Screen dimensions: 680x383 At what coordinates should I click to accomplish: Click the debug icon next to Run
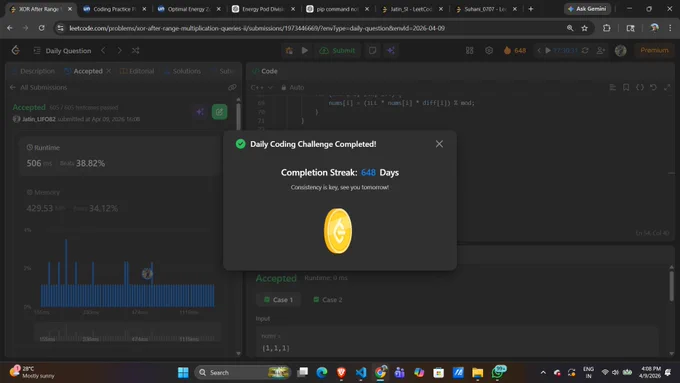(289, 51)
